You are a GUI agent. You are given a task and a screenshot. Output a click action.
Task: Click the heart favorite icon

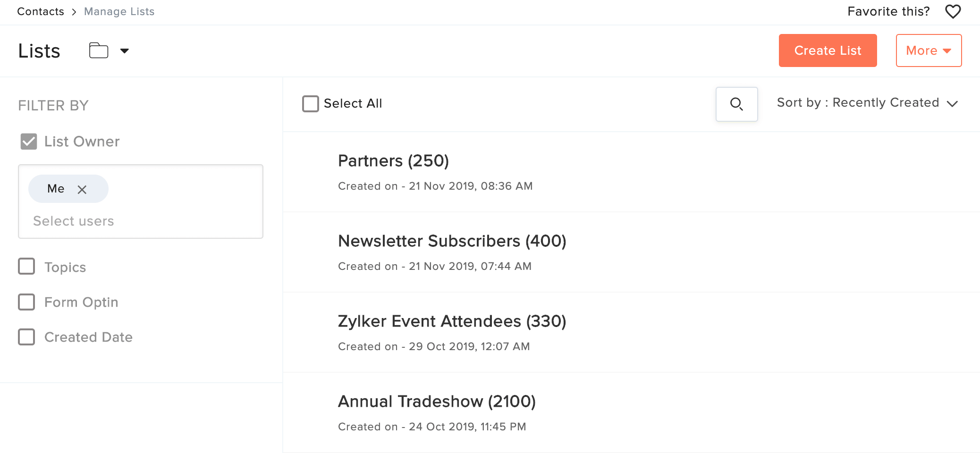(953, 11)
